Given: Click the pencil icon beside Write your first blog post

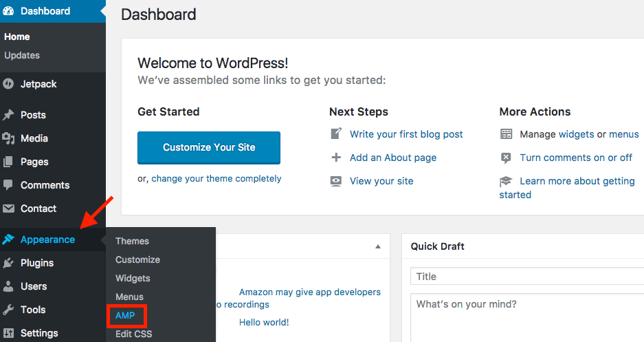Looking at the screenshot, I should point(336,133).
